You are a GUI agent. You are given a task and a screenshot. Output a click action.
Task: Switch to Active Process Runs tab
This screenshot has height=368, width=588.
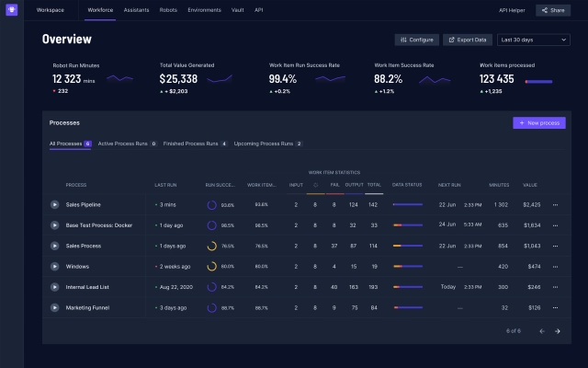click(x=127, y=144)
